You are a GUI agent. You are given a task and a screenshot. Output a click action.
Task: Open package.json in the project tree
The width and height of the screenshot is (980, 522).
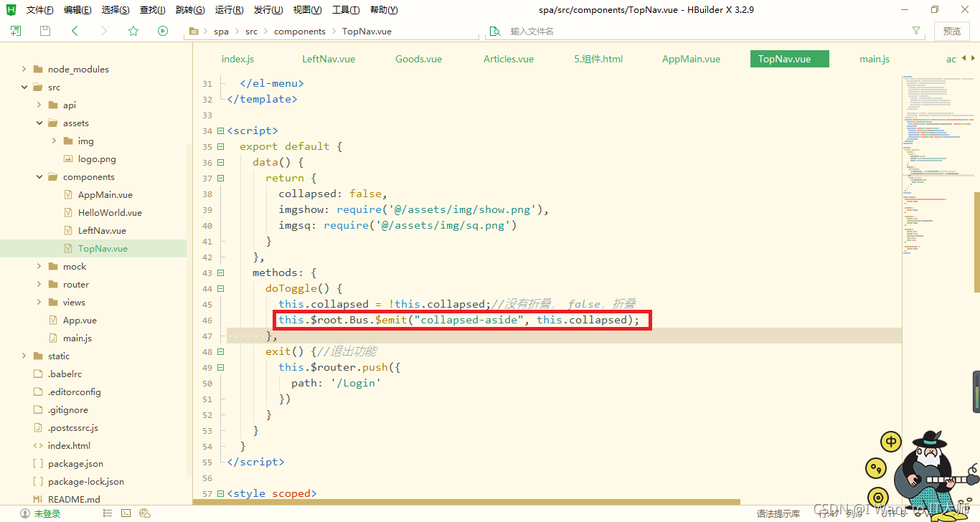click(x=75, y=463)
